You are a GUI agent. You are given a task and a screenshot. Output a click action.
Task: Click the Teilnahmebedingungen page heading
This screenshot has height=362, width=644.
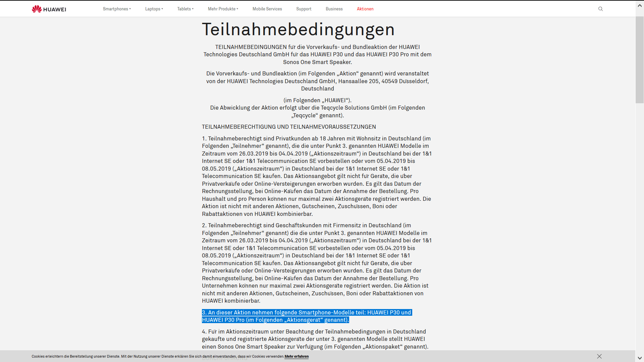pyautogui.click(x=298, y=29)
